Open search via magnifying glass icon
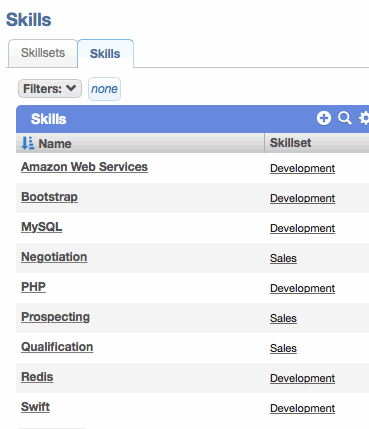 tap(345, 118)
